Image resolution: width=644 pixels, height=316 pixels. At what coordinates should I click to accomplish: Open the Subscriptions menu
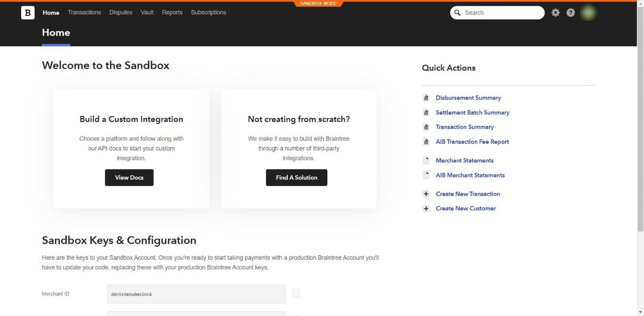click(209, 12)
